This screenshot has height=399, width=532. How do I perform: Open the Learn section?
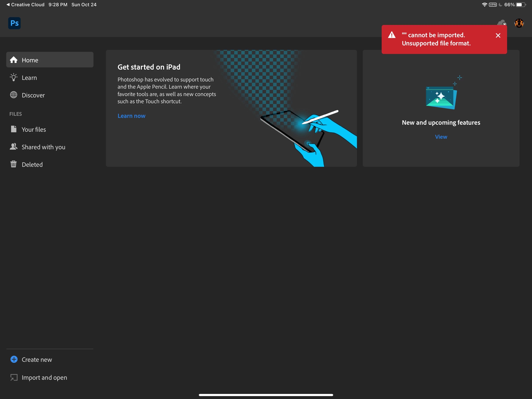pyautogui.click(x=29, y=78)
